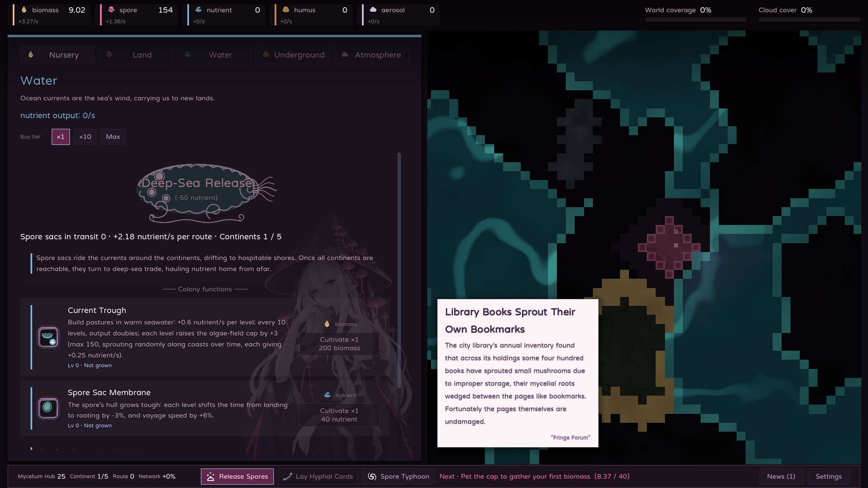Click the humus icon in resource bar
The width and height of the screenshot is (868, 488).
click(286, 9)
